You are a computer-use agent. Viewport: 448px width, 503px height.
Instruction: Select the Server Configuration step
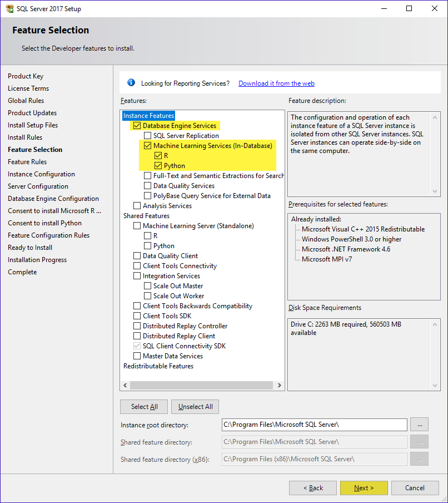[38, 186]
